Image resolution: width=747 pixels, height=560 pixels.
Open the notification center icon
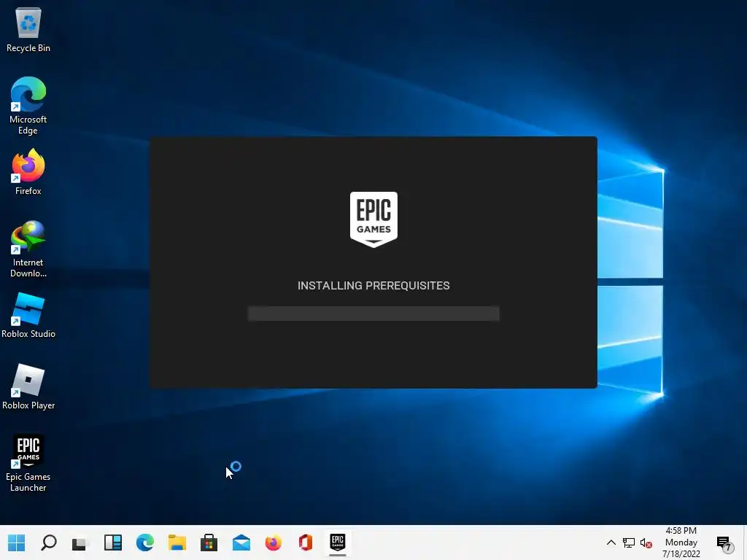tap(724, 543)
